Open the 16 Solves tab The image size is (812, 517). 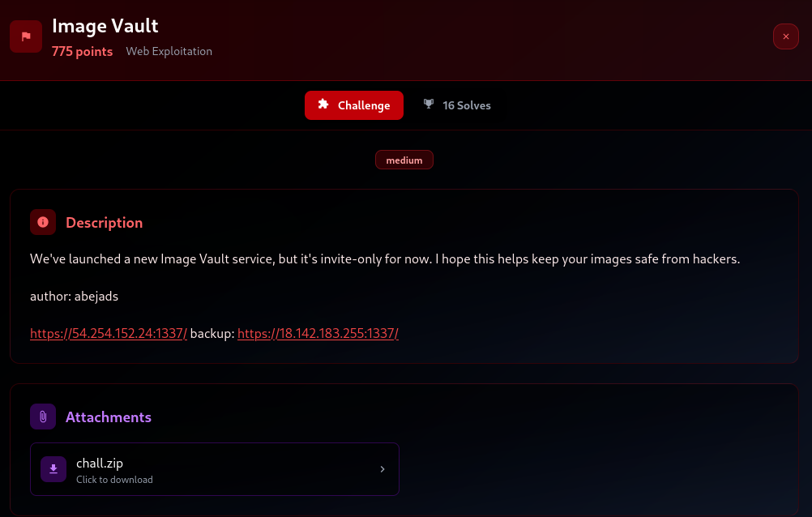(x=457, y=105)
